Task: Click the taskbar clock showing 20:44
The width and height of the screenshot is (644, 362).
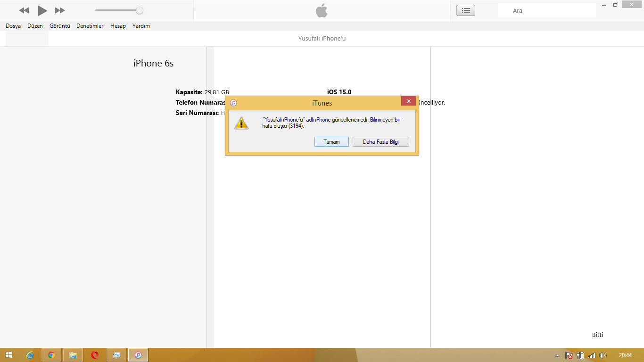Action: click(626, 355)
